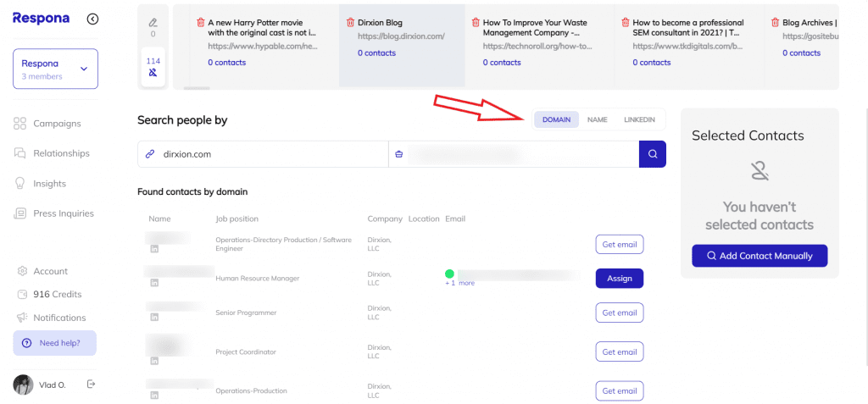Screen dimensions: 868x404
Task: Click the Email column header
Action: click(455, 219)
